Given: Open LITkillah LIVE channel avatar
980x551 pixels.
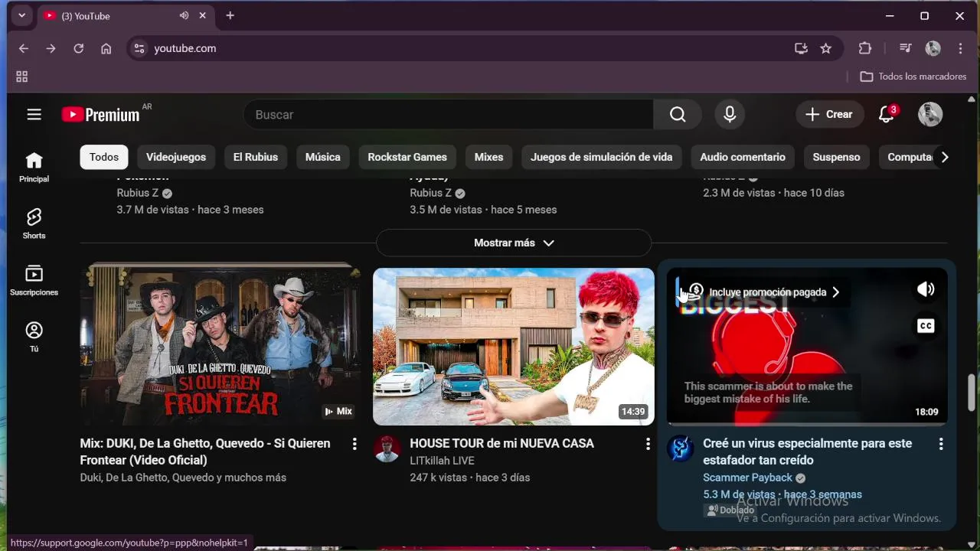Looking at the screenshot, I should [387, 449].
